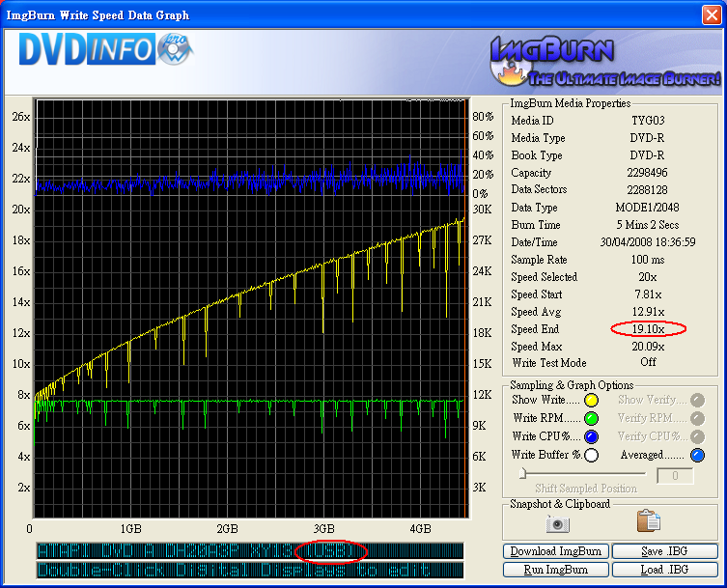Toggle the yellow Show Write indicator

click(591, 400)
